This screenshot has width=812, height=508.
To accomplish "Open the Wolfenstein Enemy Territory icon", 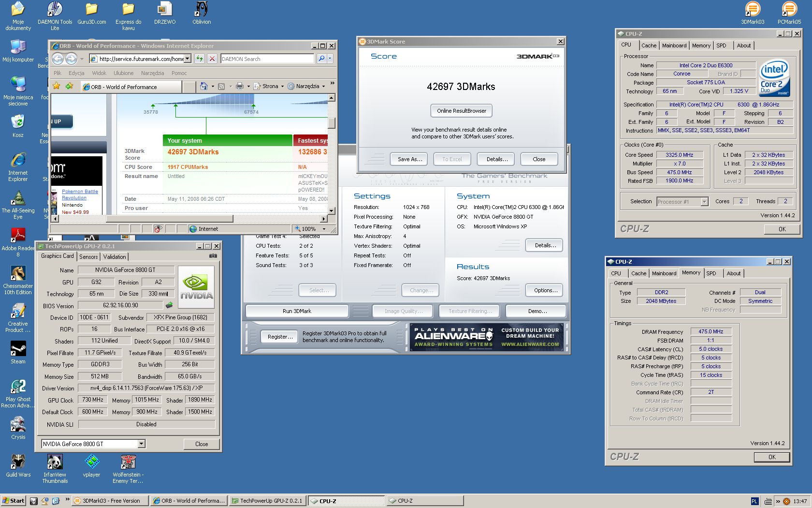I will [x=128, y=469].
